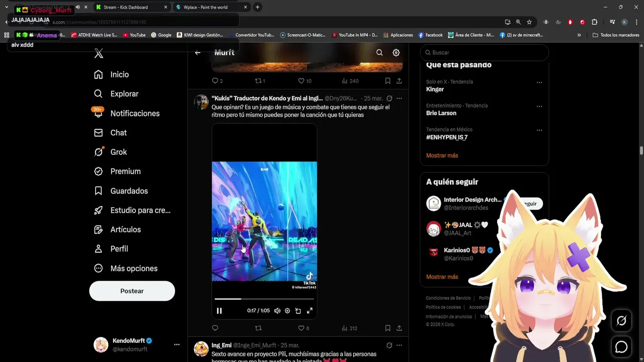Open more options on Kukis post

tap(399, 99)
